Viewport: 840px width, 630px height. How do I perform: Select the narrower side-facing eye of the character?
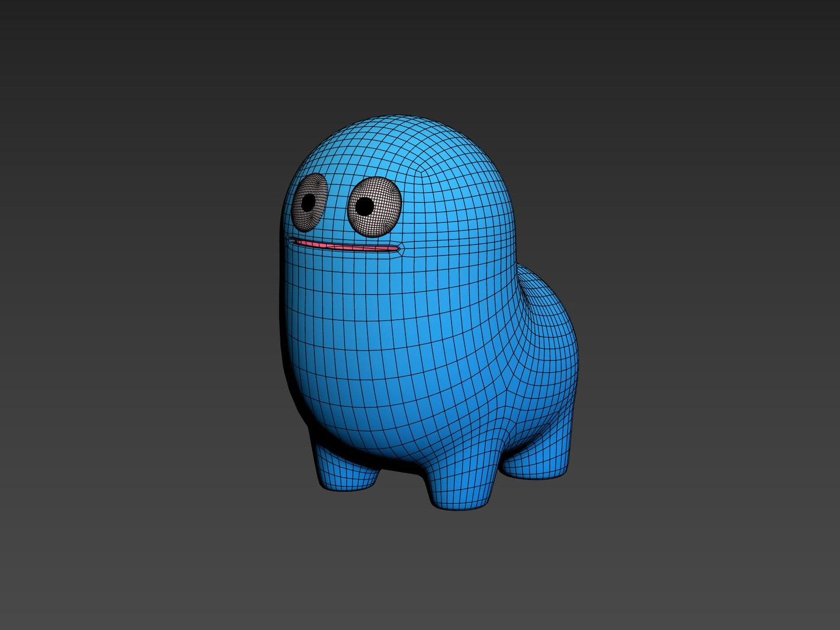click(310, 202)
